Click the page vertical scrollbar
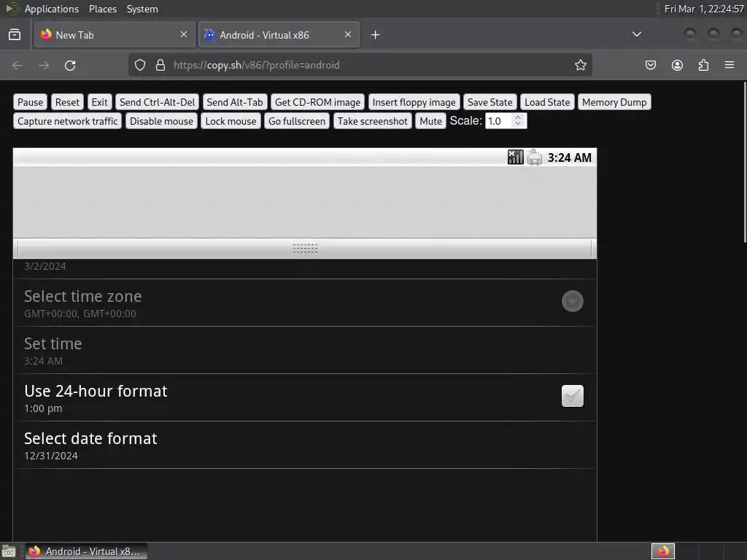The width and height of the screenshot is (747, 560). tap(745, 162)
